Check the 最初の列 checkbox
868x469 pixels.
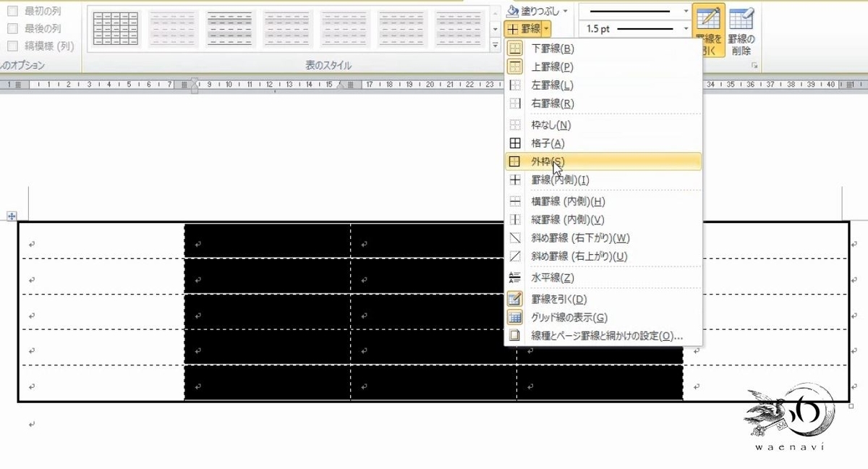(12, 12)
